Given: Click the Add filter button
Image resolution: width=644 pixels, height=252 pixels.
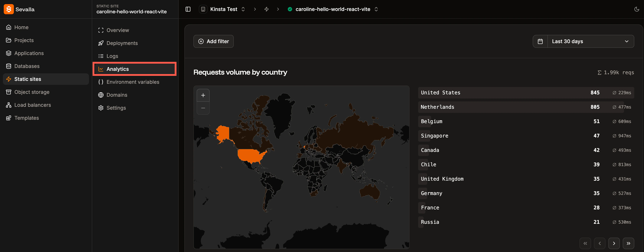Looking at the screenshot, I should [214, 41].
